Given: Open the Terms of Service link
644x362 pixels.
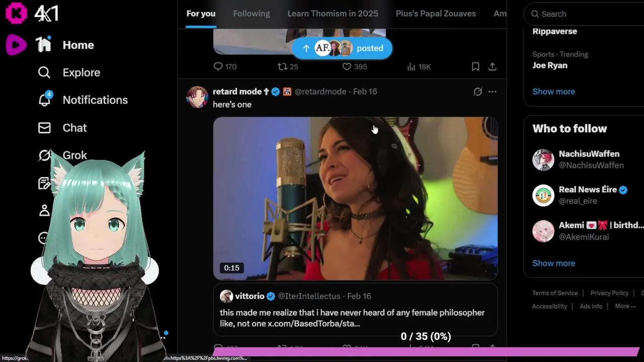Looking at the screenshot, I should click(x=555, y=293).
